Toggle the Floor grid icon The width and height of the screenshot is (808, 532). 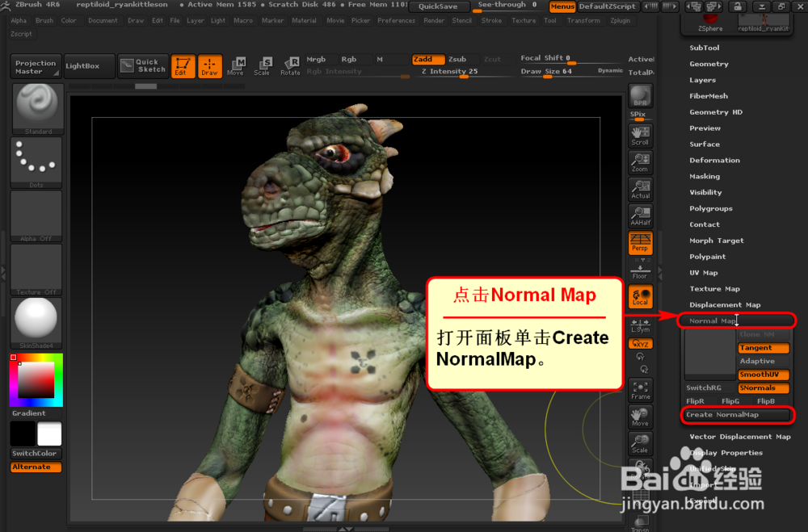(641, 271)
